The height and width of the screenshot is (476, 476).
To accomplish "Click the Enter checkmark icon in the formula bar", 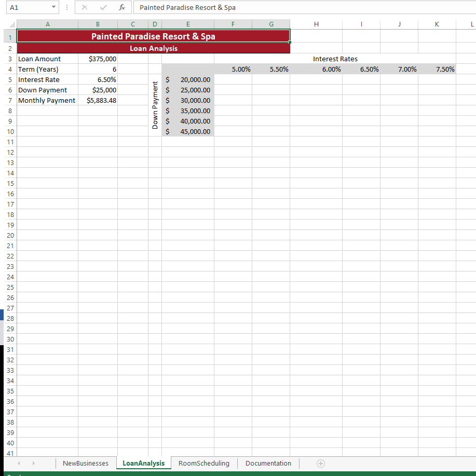I will 103,7.
